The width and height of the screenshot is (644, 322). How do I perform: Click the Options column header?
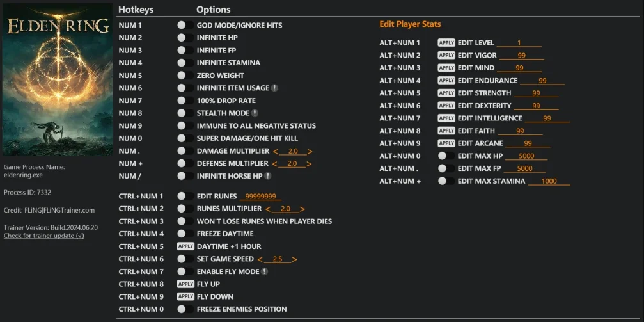(214, 10)
